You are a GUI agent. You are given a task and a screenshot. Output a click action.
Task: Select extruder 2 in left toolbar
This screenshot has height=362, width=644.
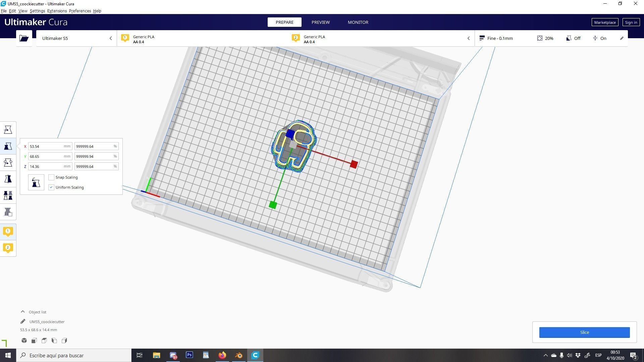pos(8,248)
